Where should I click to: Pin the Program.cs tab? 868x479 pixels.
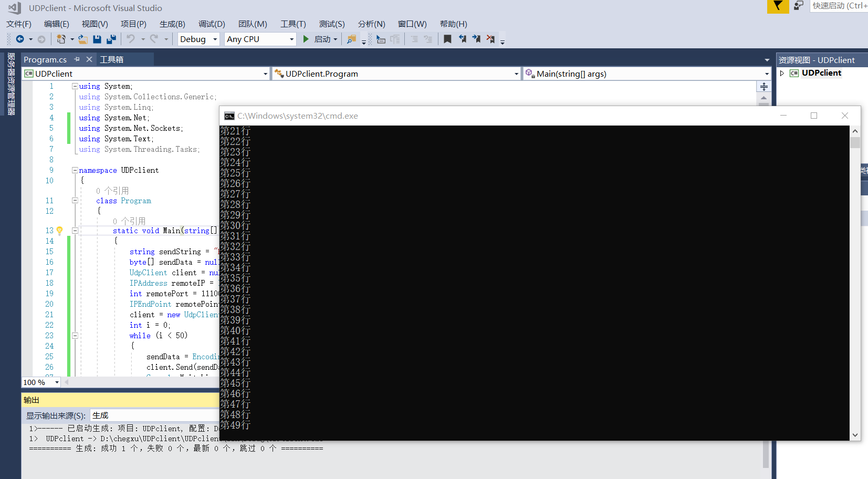point(77,59)
